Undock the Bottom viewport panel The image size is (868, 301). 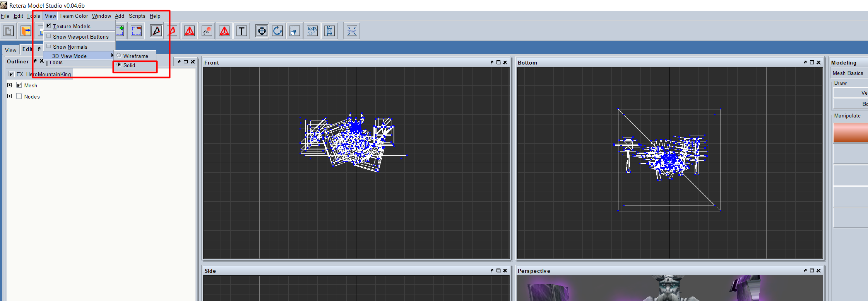(805, 62)
